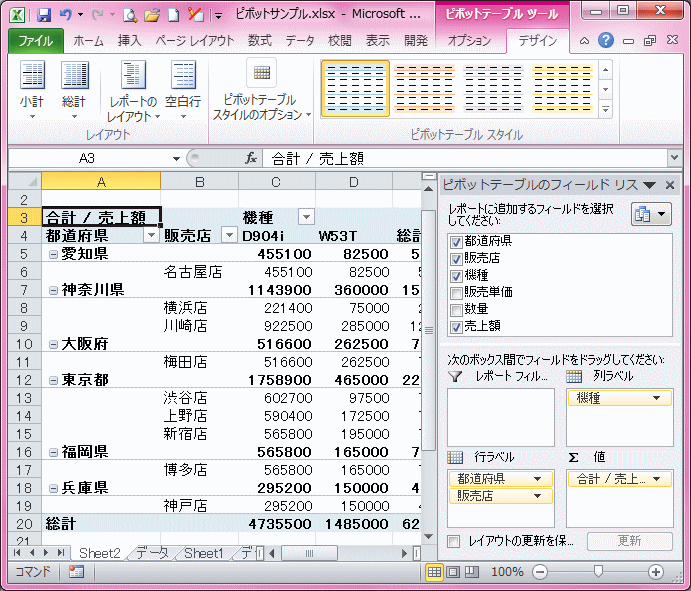The image size is (691, 591).
Task: Collapse the 愛知県 group
Action: 53,254
